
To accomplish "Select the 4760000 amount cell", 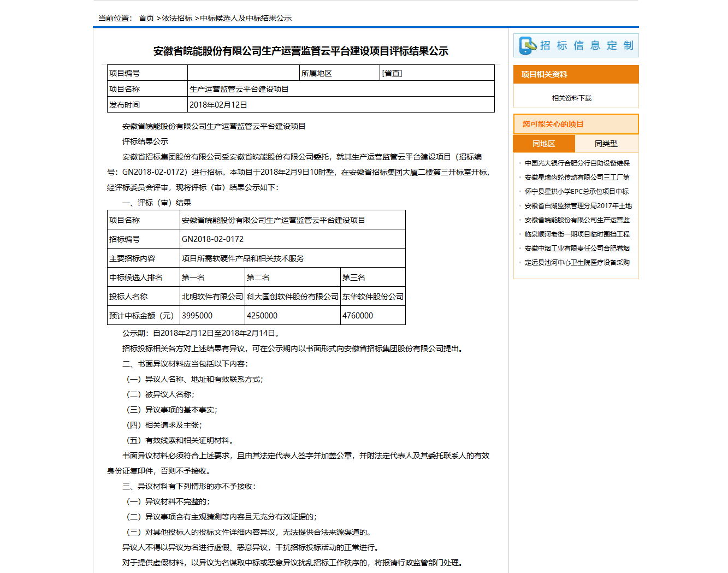I will click(x=373, y=316).
